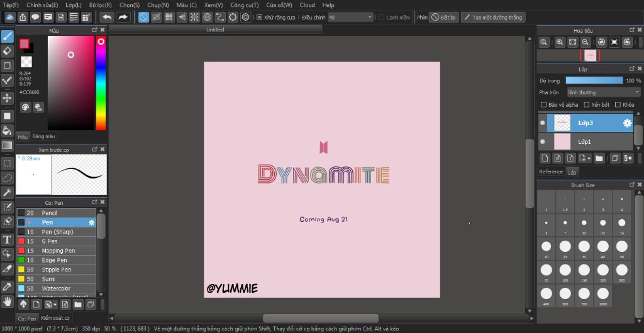Adjust the Độ trong opacity bar

tap(594, 80)
